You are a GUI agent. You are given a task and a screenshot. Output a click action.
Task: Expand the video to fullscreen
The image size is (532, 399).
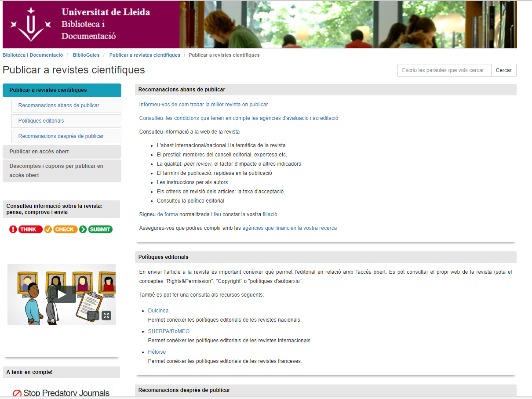point(106,315)
